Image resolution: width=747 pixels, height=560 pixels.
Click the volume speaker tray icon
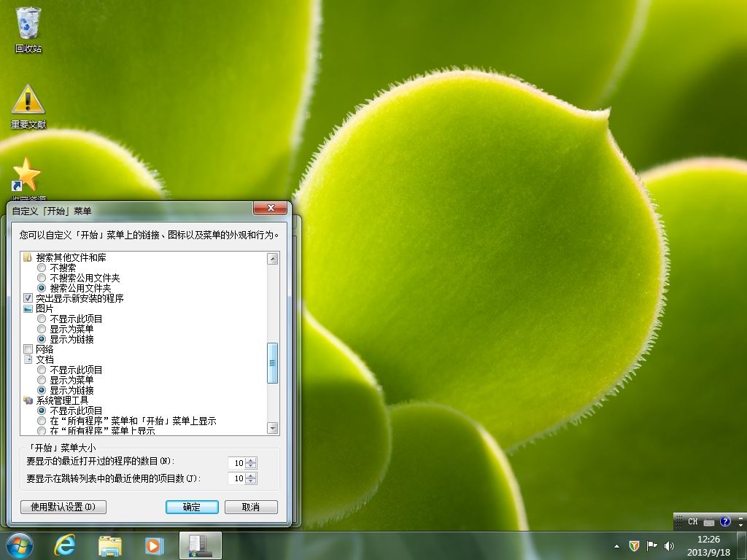click(669, 546)
